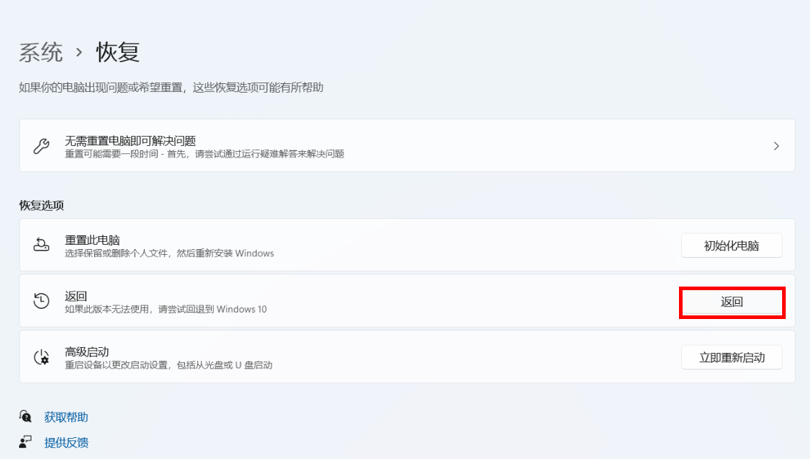Click the Get help (获取帮助) icon

click(x=26, y=417)
